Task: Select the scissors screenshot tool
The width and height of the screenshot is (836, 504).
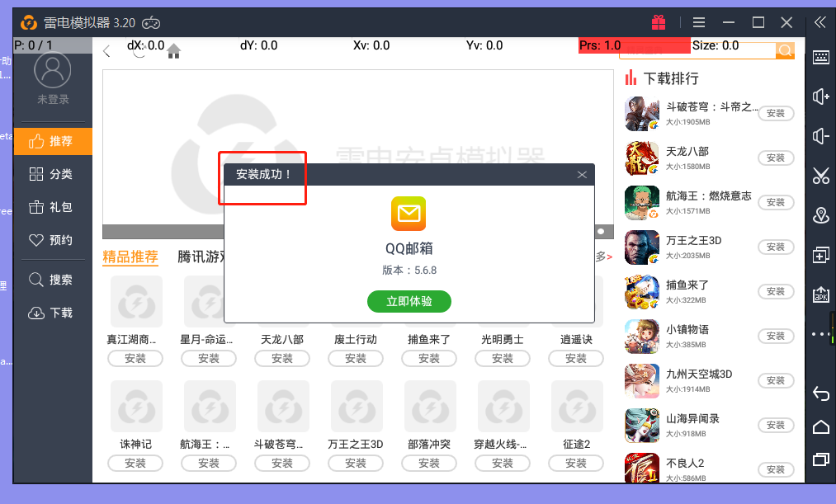Action: coord(821,175)
